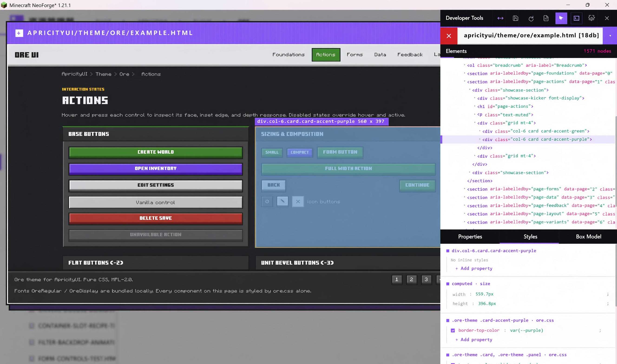Collapse the section page-actions node
The height and width of the screenshot is (364, 617).
pyautogui.click(x=464, y=81)
